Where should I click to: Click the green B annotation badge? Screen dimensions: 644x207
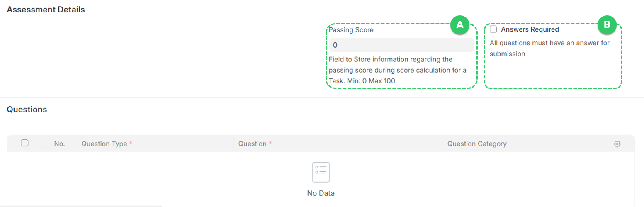tap(607, 25)
